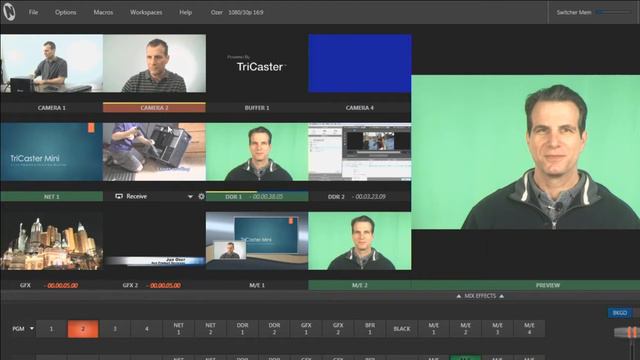Click the BUFFER 1 label bar

tap(257, 108)
